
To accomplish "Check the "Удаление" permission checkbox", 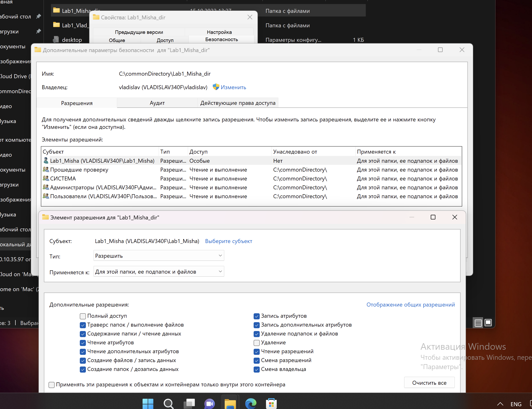I will 256,343.
